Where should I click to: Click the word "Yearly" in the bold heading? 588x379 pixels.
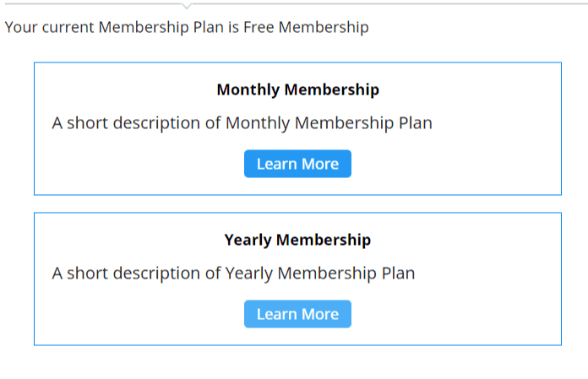[x=248, y=240]
